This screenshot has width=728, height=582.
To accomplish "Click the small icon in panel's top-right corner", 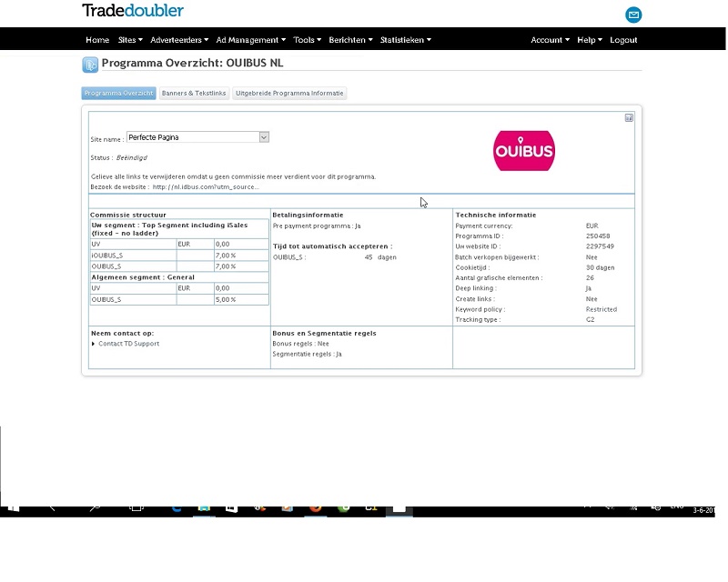I will (x=629, y=117).
